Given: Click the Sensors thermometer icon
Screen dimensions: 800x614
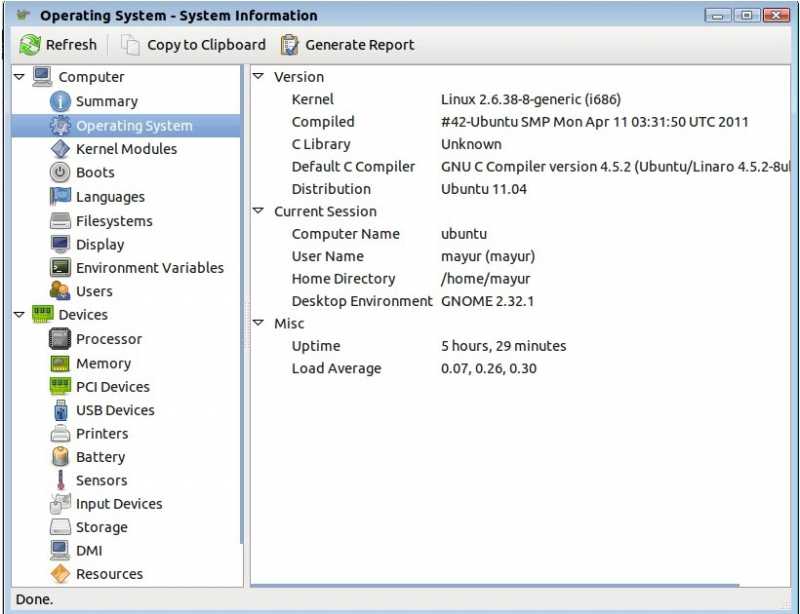Looking at the screenshot, I should [60, 481].
